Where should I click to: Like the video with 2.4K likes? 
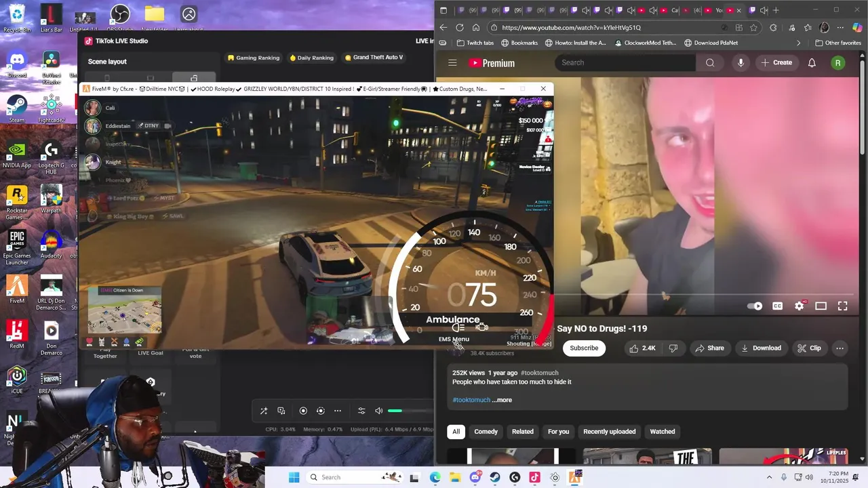[642, 348]
